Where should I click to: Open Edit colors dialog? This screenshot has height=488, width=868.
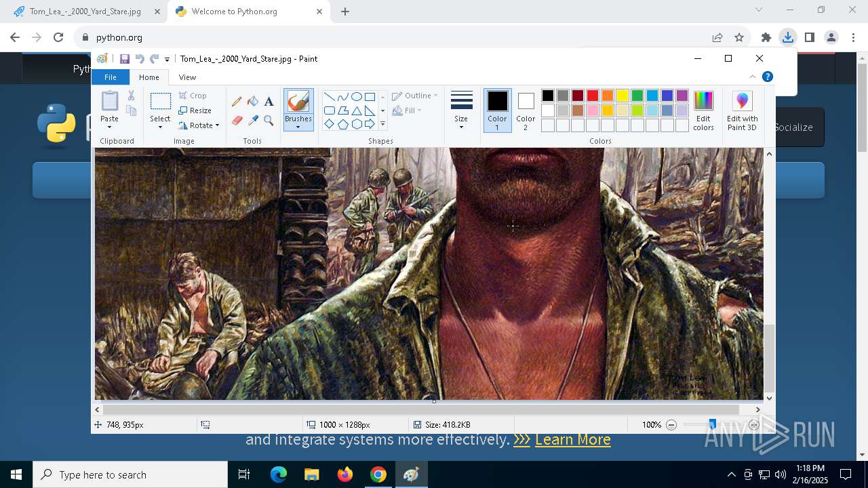[703, 111]
